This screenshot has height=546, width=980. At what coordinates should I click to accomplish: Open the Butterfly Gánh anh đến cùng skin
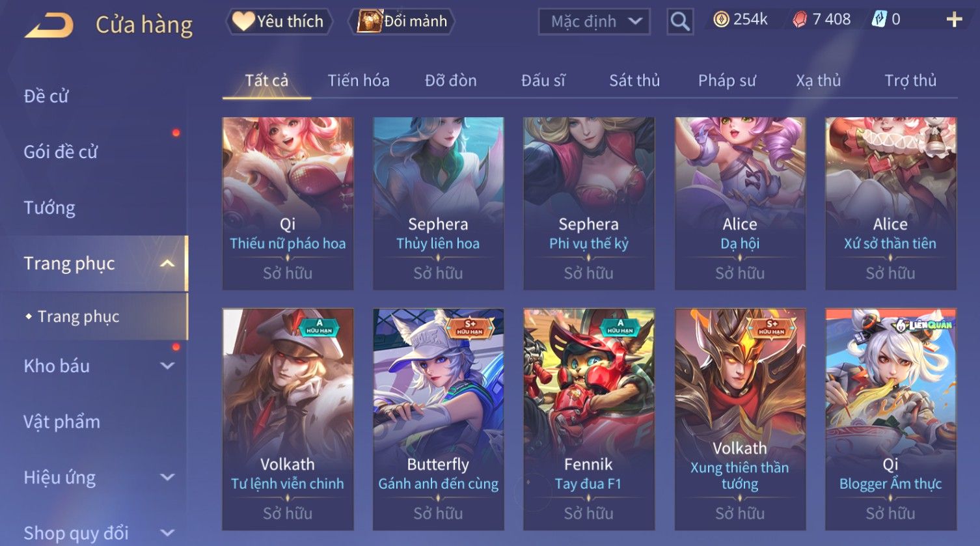(438, 419)
